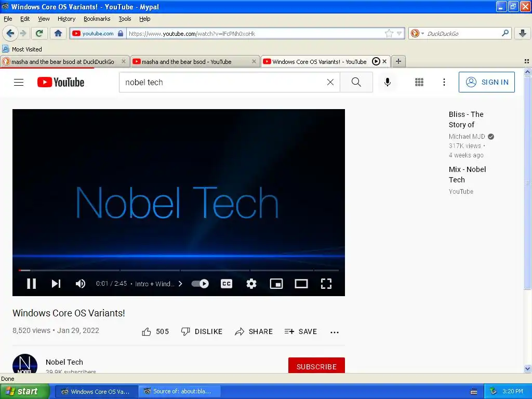Open the View menu
532x399 pixels.
click(44, 19)
